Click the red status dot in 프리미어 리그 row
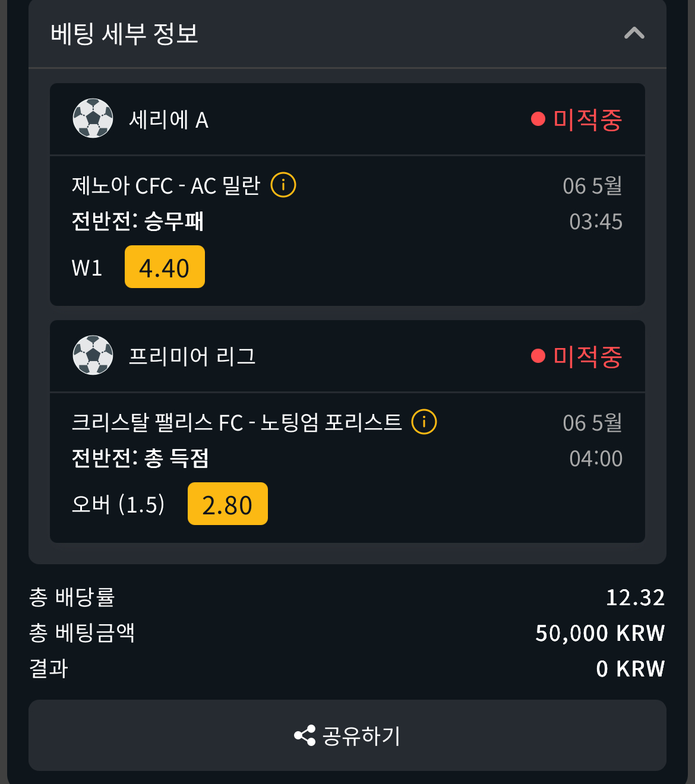Image resolution: width=695 pixels, height=784 pixels. tap(538, 356)
